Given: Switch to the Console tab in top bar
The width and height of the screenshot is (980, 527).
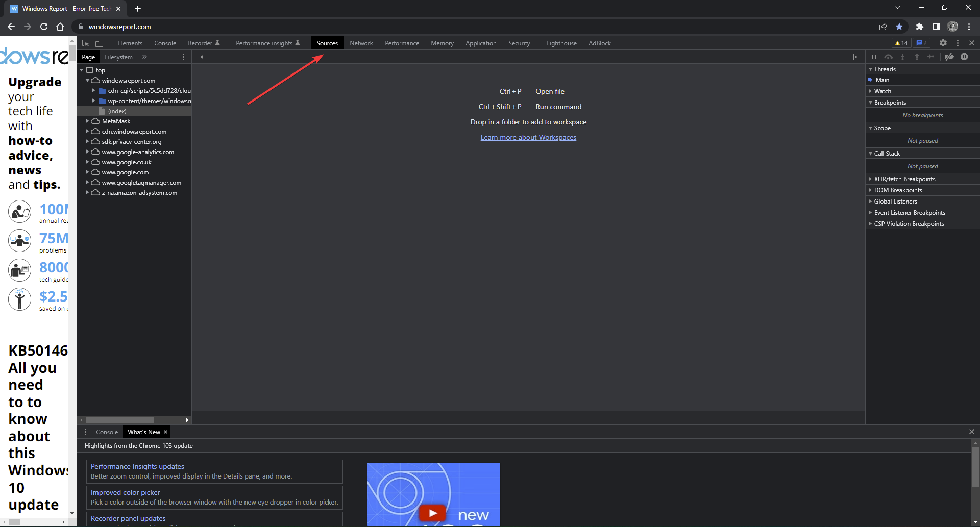Looking at the screenshot, I should coord(165,43).
